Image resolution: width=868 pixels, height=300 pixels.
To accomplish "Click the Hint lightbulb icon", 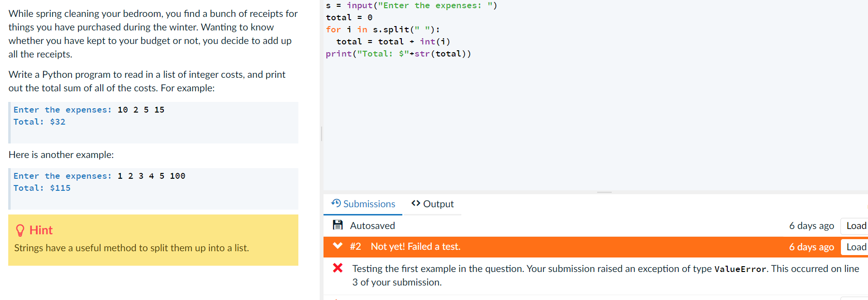I will [x=20, y=230].
